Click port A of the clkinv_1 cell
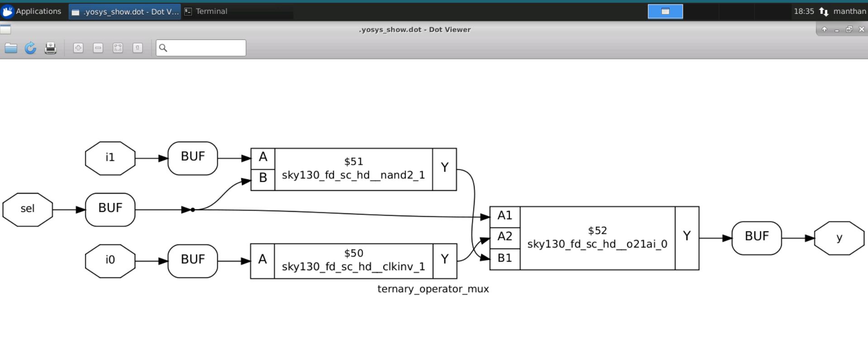The width and height of the screenshot is (868, 340). pyautogui.click(x=262, y=261)
